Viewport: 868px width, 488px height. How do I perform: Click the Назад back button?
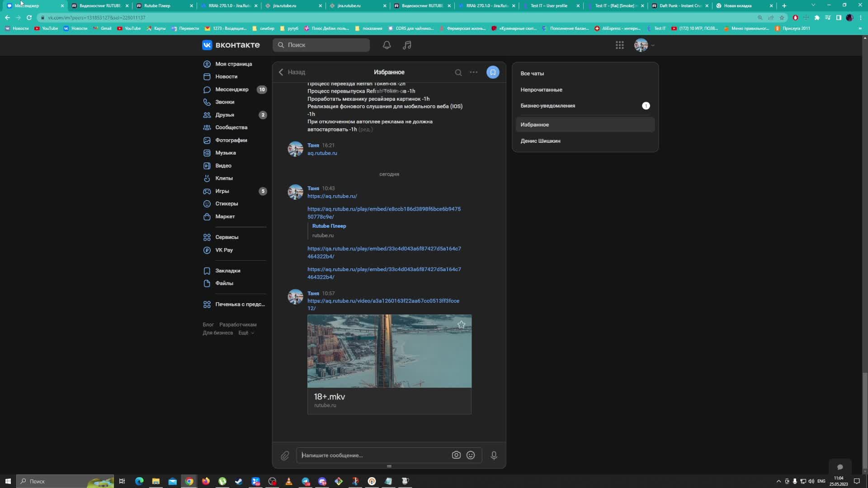click(x=292, y=72)
